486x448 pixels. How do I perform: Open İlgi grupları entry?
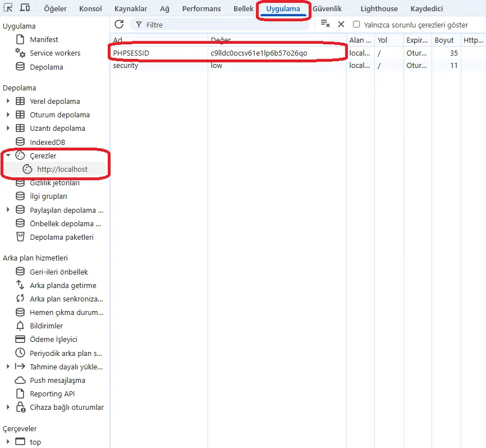click(x=48, y=196)
